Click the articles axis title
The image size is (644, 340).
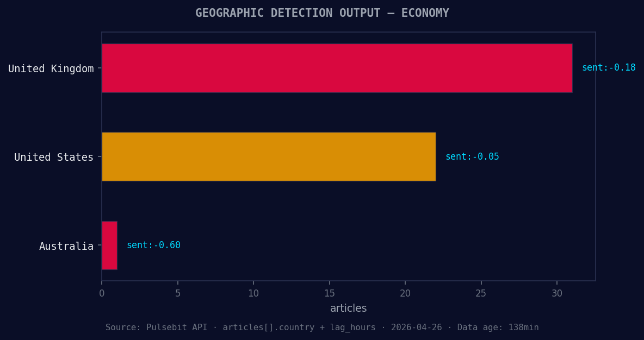(348, 308)
